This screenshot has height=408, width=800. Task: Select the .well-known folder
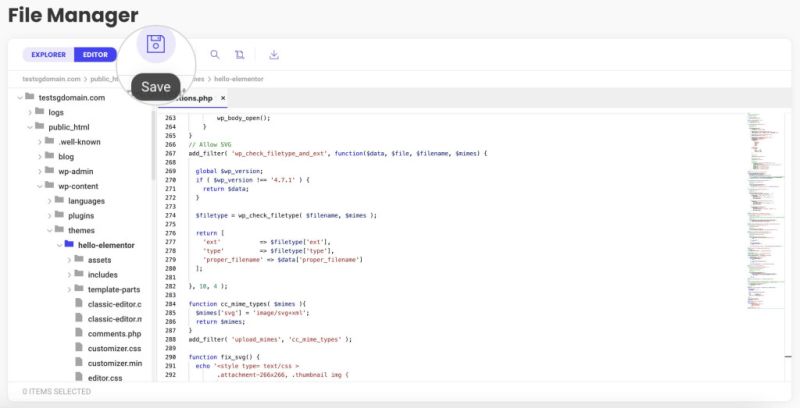click(79, 142)
